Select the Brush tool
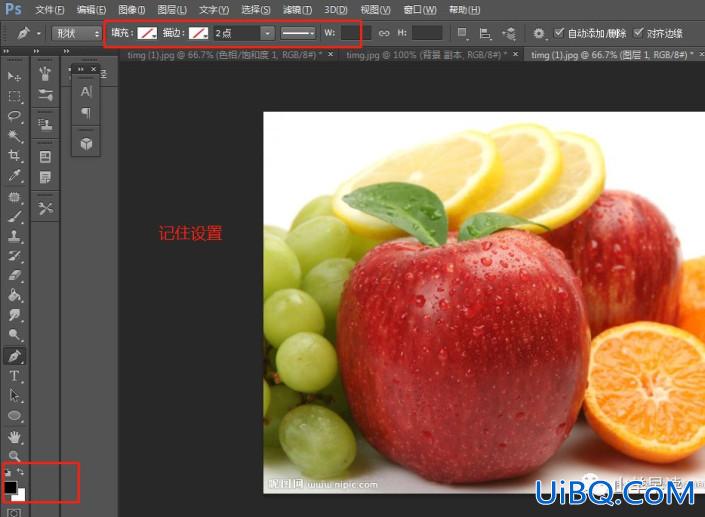The height and width of the screenshot is (517, 705). point(14,217)
